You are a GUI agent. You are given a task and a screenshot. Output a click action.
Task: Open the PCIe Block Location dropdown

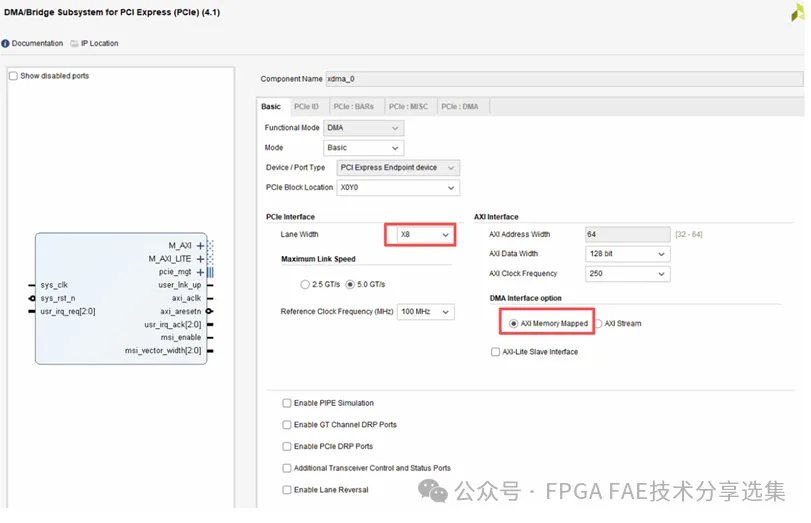point(397,188)
